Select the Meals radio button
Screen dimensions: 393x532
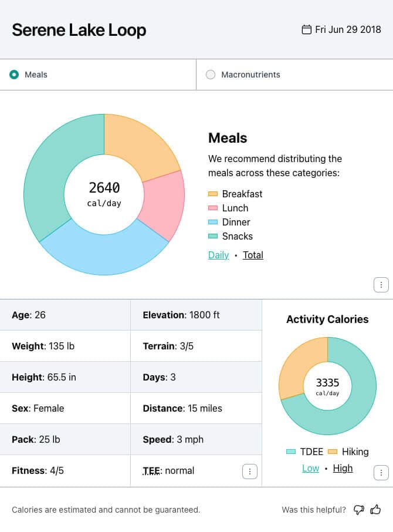coord(14,75)
